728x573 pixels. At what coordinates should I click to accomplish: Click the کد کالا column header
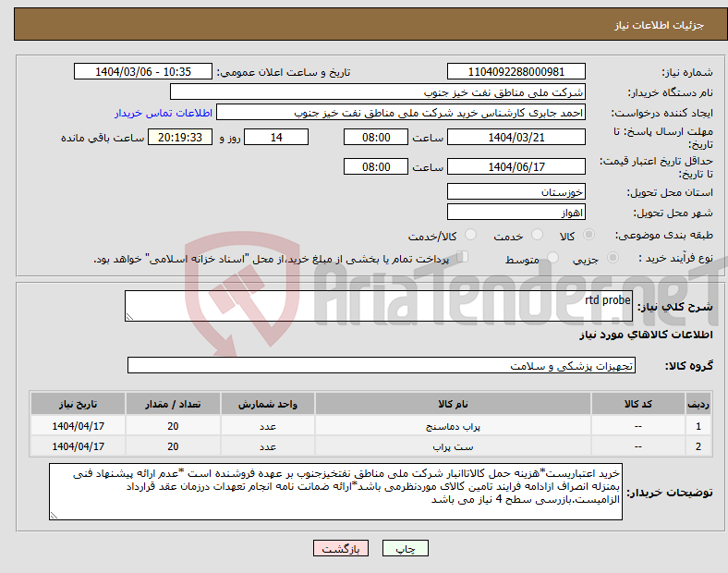click(x=638, y=404)
